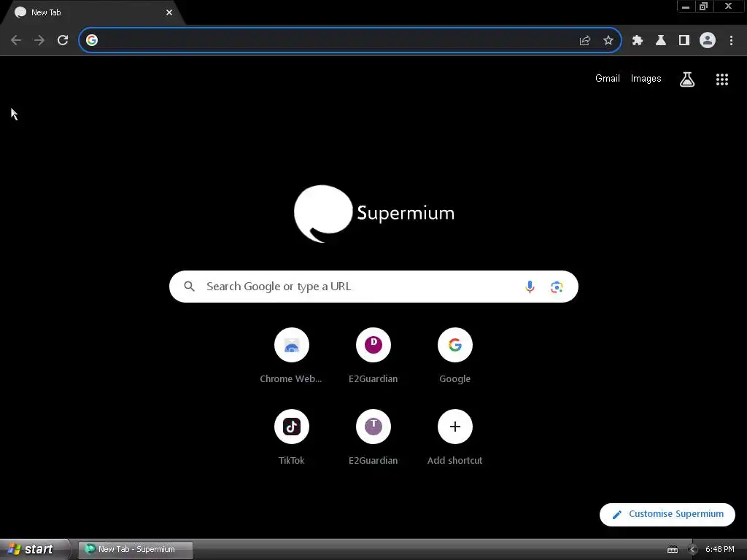This screenshot has height=560, width=747.
Task: Open the share this page icon
Action: (x=585, y=41)
